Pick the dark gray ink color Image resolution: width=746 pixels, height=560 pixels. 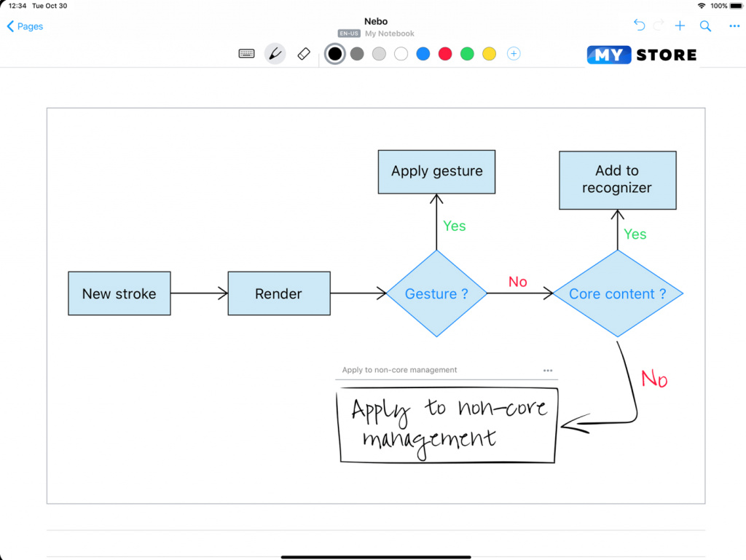coord(357,54)
